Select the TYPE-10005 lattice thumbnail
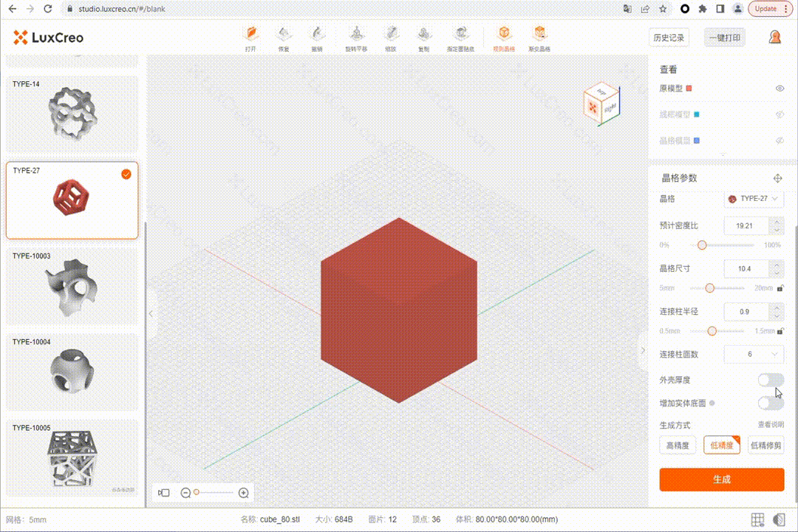The image size is (798, 532). [x=72, y=458]
